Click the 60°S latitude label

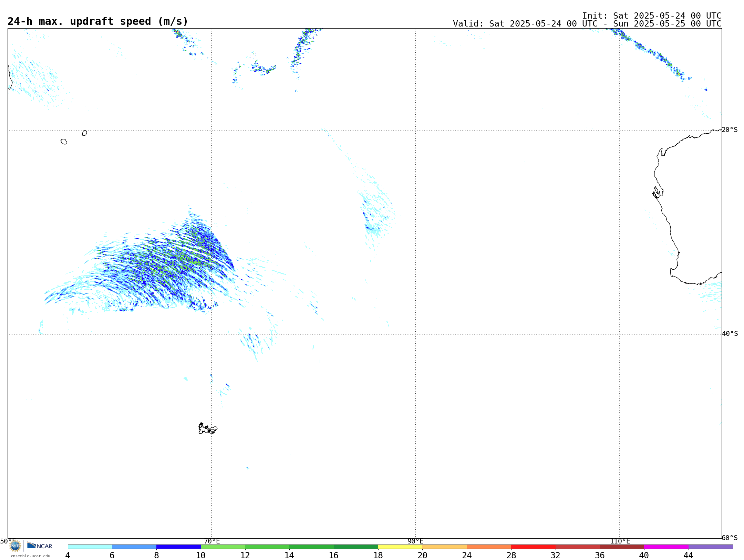pos(730,538)
